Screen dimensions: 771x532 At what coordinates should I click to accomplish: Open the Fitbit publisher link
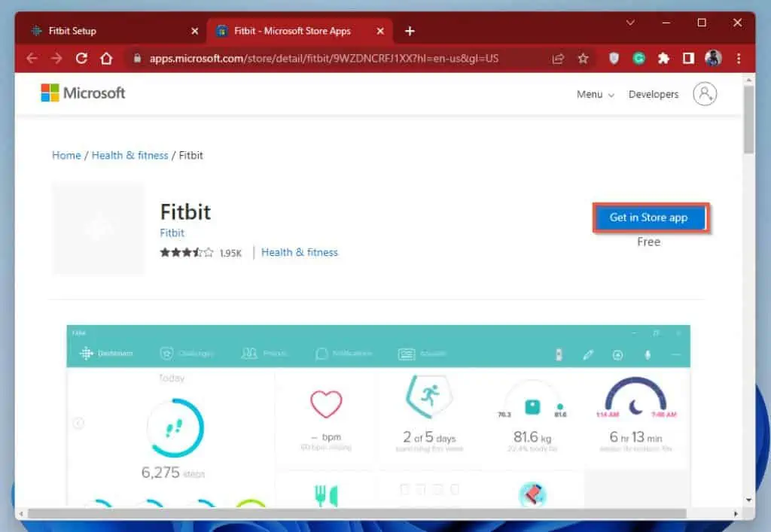coord(172,233)
